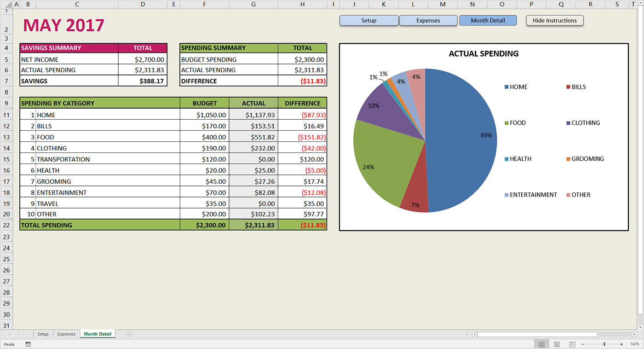The width and height of the screenshot is (644, 349).
Task: Click the vertical scrollbar down arrow
Action: [x=641, y=327]
